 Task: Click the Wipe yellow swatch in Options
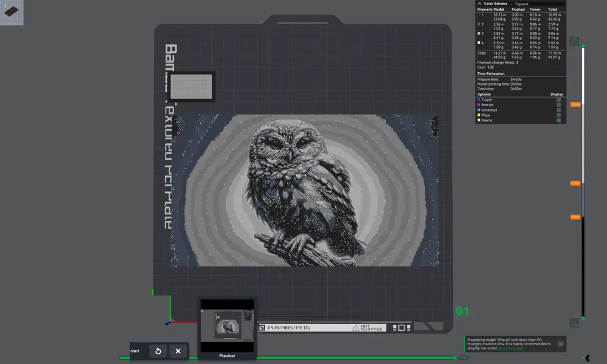click(x=479, y=115)
